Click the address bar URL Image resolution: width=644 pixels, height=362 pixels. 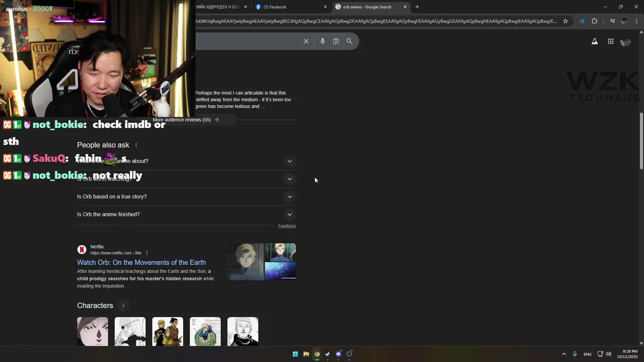tap(376, 21)
